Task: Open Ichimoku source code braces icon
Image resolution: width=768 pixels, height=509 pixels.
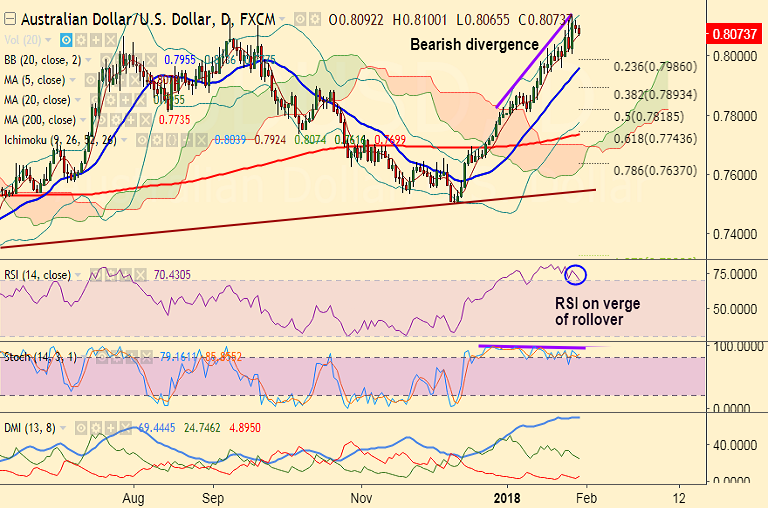Action: 172,141
